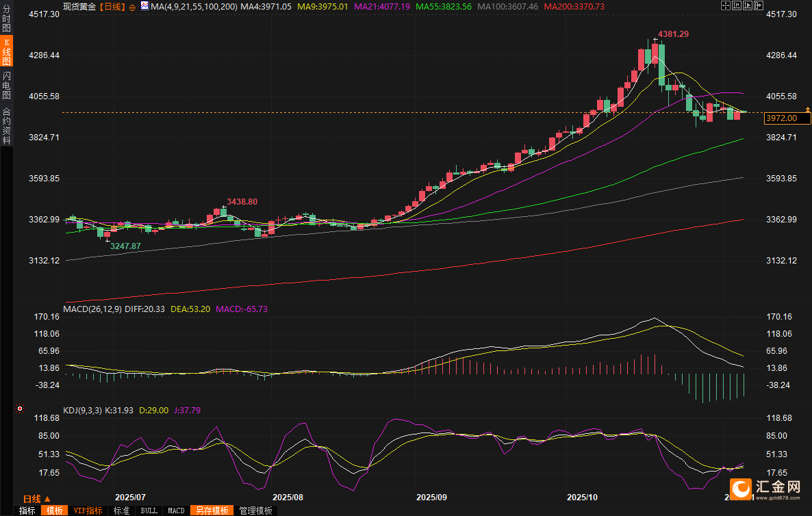This screenshot has height=516, width=812.
Task: Click the 4381.29 high price label
Action: pyautogui.click(x=673, y=34)
